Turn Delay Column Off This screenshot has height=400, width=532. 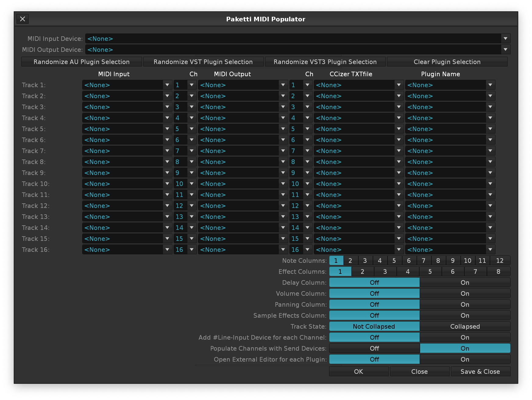[374, 283]
